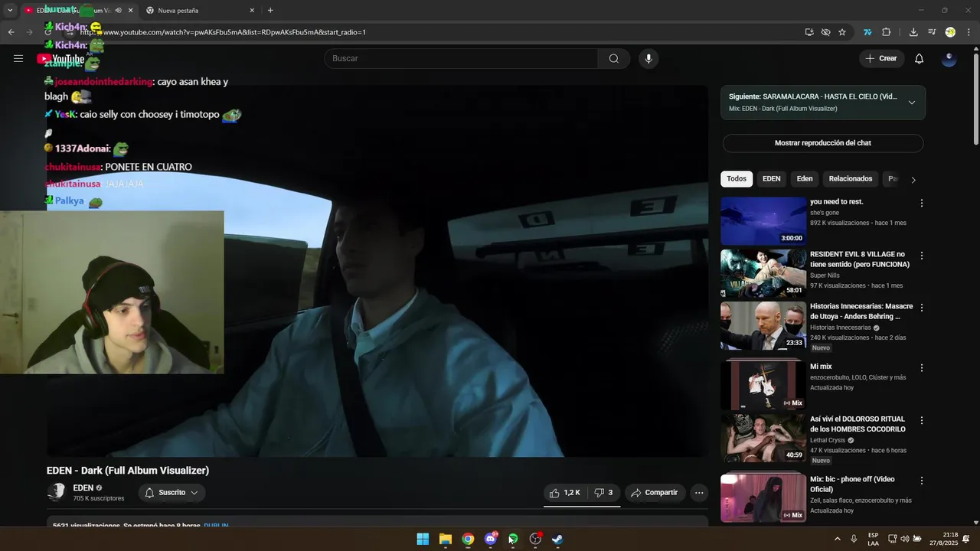Open Chrome profile avatar
The height and width of the screenshot is (551, 980).
950,32
